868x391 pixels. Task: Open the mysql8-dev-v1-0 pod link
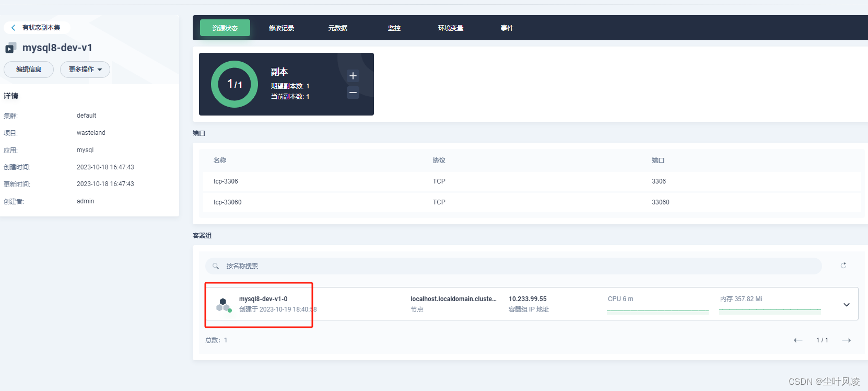click(263, 299)
